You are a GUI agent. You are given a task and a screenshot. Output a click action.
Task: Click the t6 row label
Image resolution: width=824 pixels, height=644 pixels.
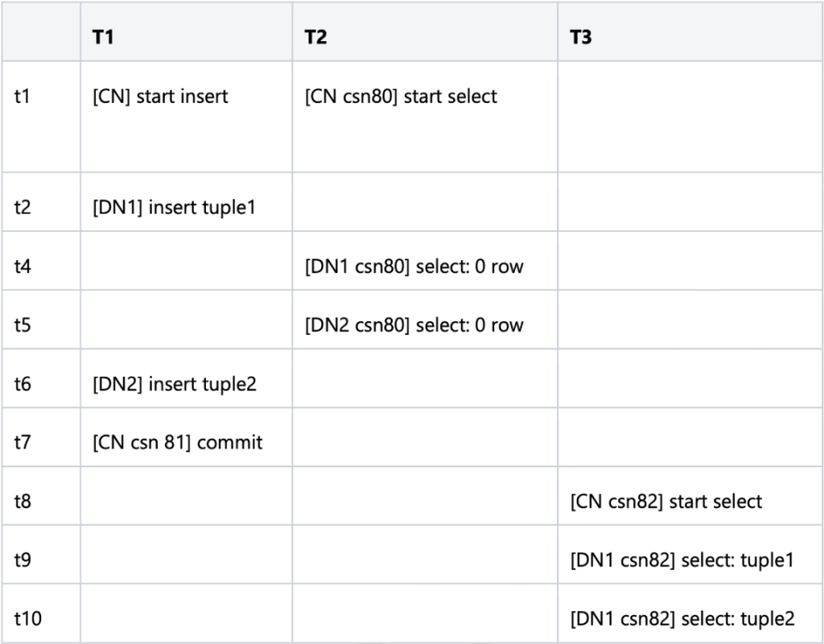coord(23,384)
